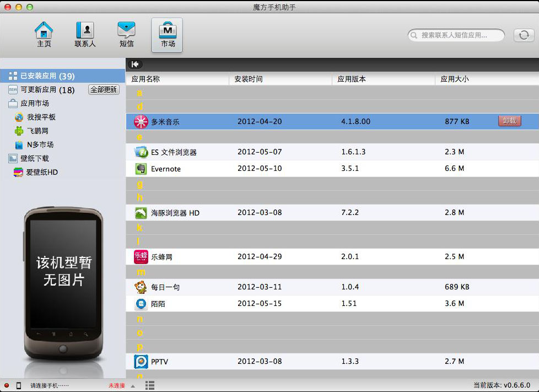This screenshot has width=539, height=392.
Task: Open N多市场 market entry
Action: point(40,145)
